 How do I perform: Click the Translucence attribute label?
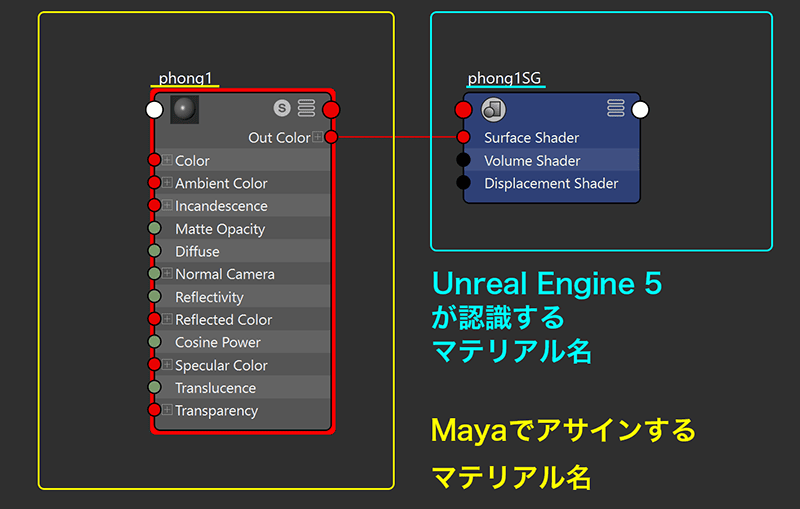pyautogui.click(x=215, y=388)
